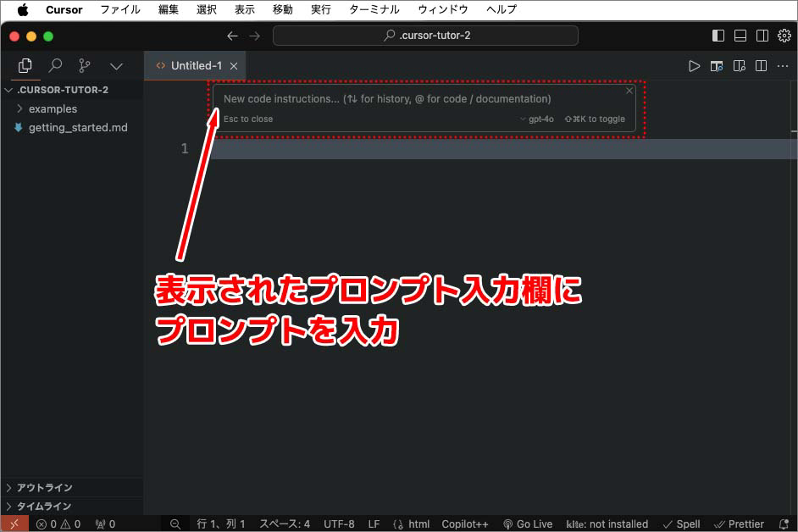Click klte: not installed to install it
Screen dimensions: 798x532
click(x=607, y=524)
